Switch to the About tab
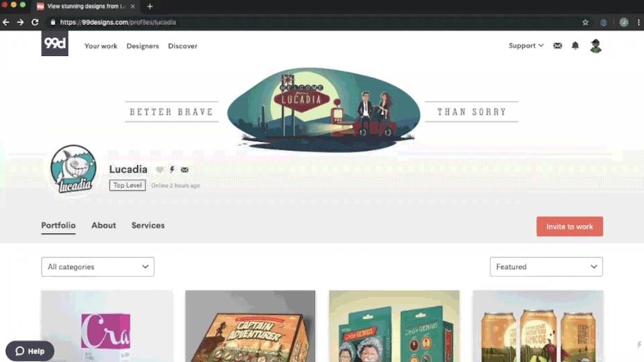644x362 pixels. [104, 226]
